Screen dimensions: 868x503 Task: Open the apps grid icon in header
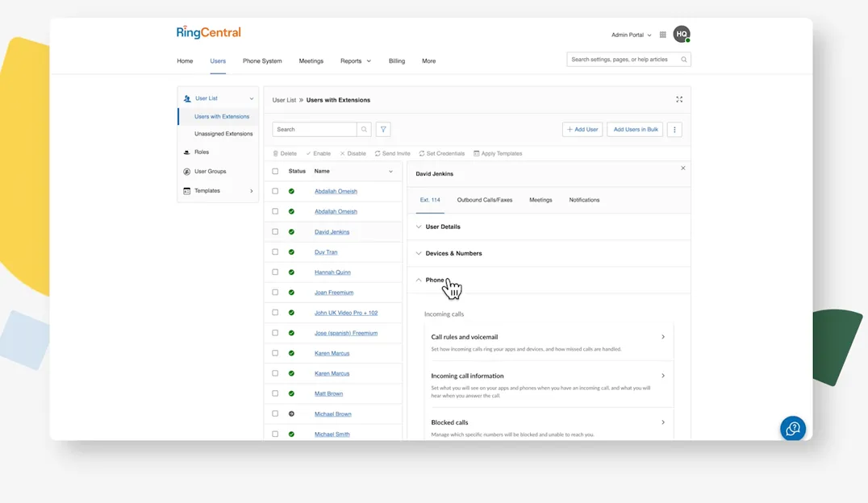[x=663, y=35]
